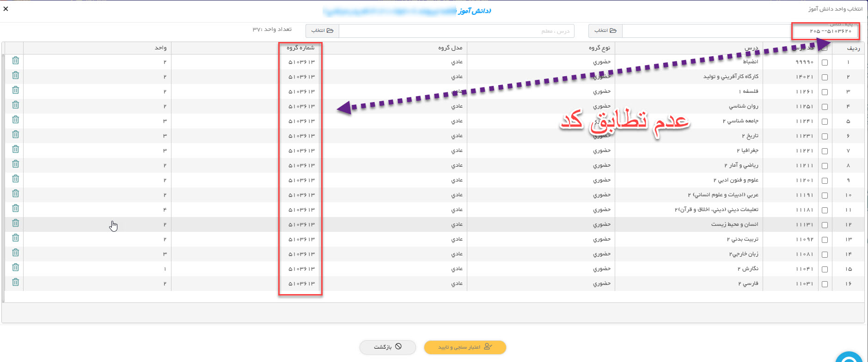Delete the انضباط course row via trash icon
This screenshot has height=362, width=868.
pyautogui.click(x=15, y=60)
